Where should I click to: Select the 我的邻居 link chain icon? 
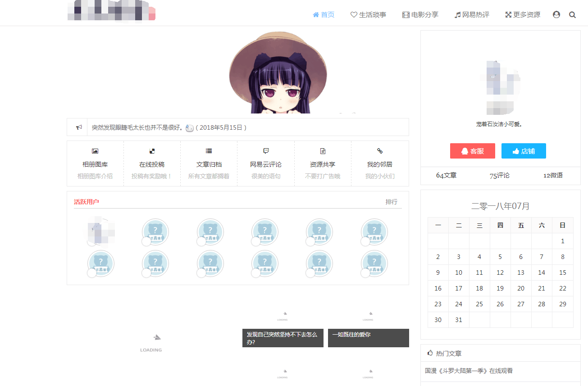pos(379,151)
